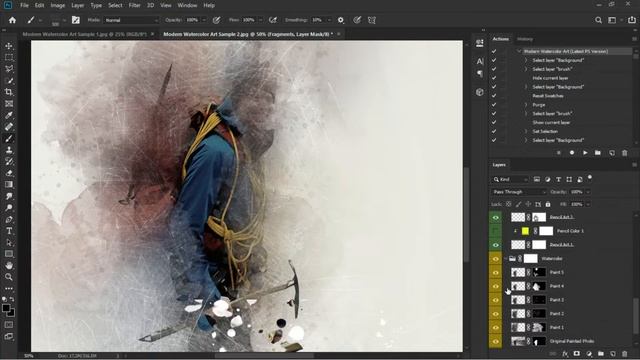Select the Zoom tool
Viewport: 640px width, 360px height.
pos(9,277)
